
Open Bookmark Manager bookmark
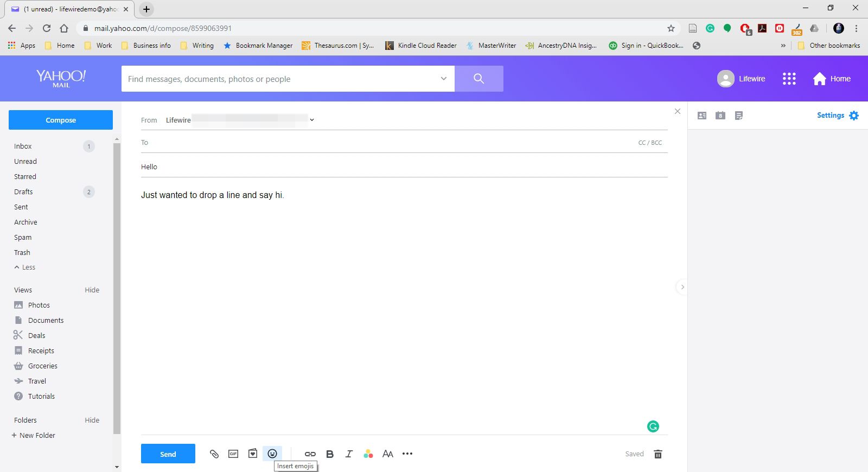(x=258, y=46)
